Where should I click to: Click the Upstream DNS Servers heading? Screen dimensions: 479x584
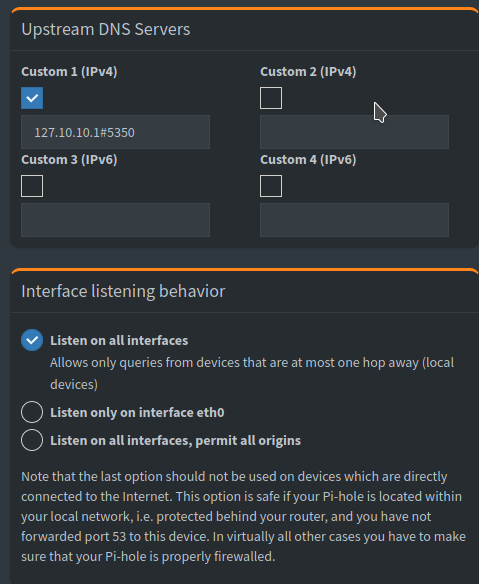coord(106,30)
